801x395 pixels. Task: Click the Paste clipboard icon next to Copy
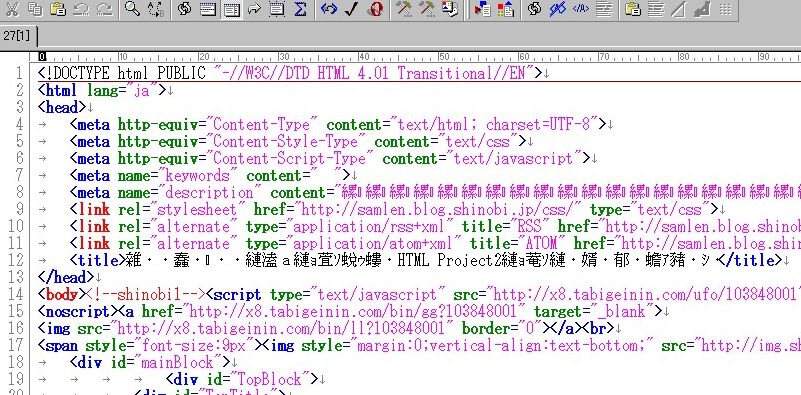click(58, 9)
